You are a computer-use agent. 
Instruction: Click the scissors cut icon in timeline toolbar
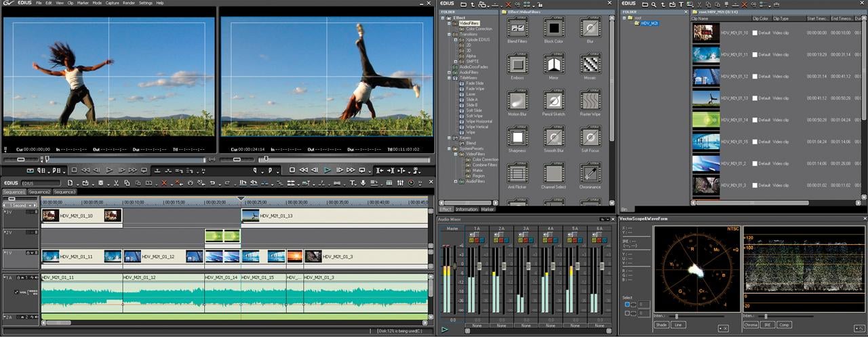(117, 183)
